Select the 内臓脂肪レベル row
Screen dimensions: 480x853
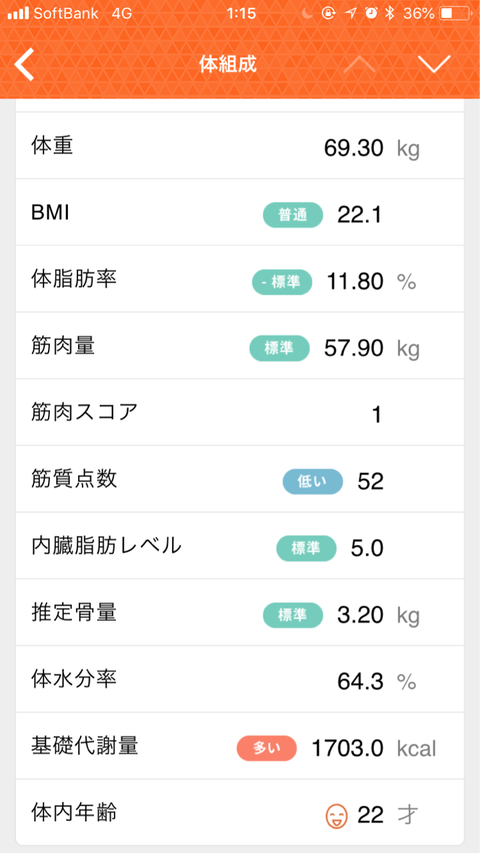(x=239, y=546)
